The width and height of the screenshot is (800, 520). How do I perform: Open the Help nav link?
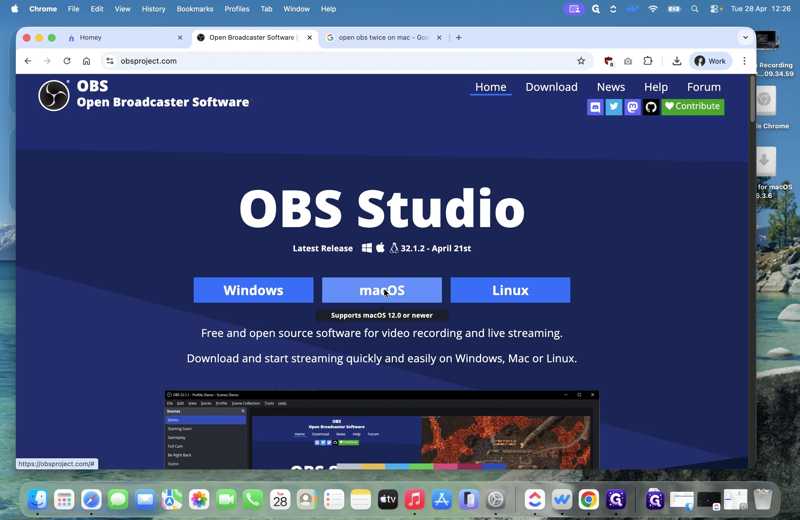pyautogui.click(x=656, y=87)
